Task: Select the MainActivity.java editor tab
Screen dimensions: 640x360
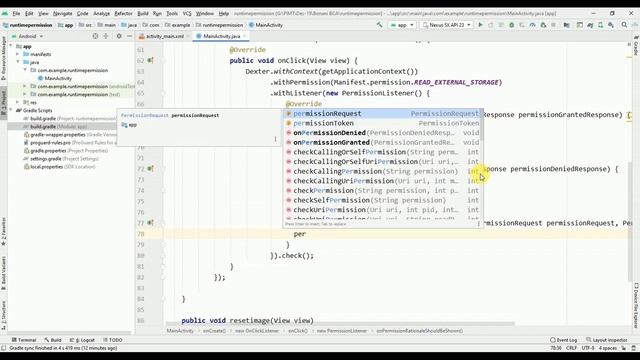Action: point(221,36)
